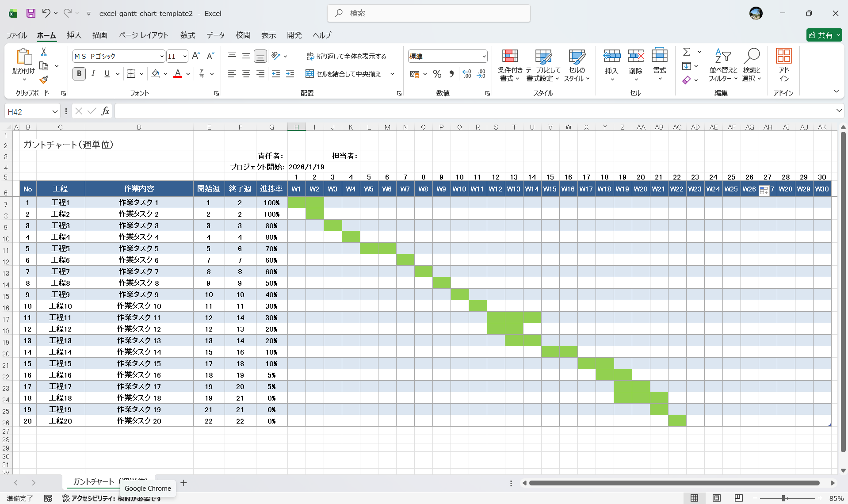Open the font name dropdown
This screenshot has width=848, height=504.
click(x=162, y=57)
